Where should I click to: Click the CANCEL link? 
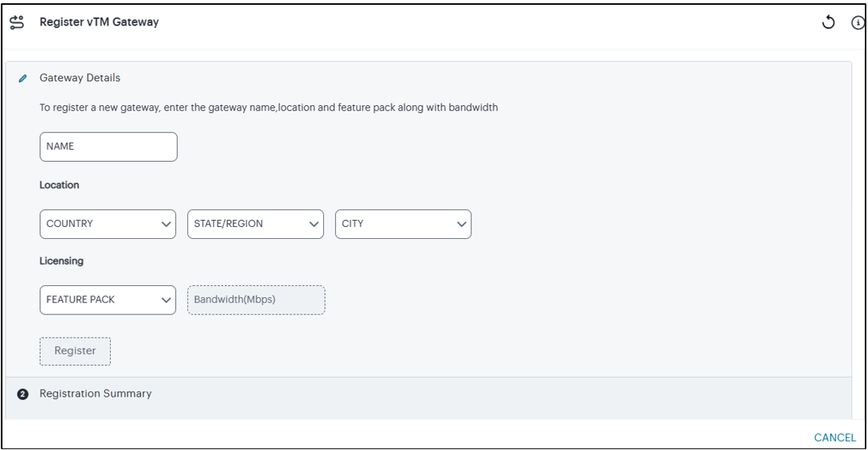coord(835,437)
